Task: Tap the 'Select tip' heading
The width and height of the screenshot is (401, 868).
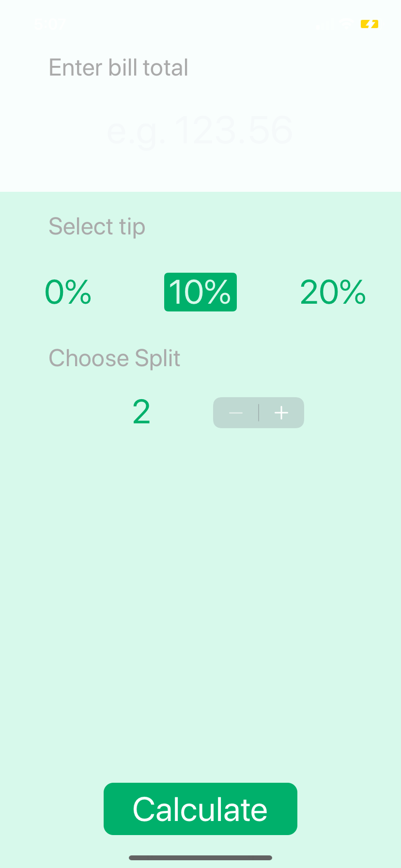Action: click(97, 226)
